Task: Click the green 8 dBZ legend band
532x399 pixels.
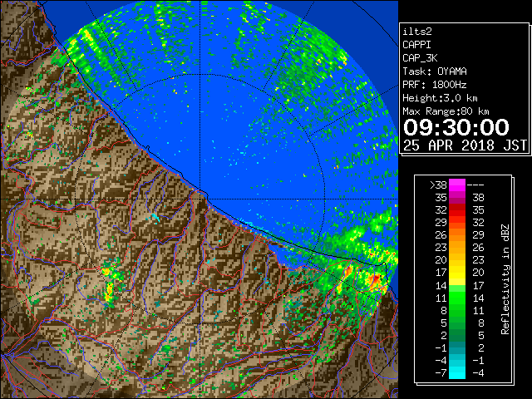Action: pyautogui.click(x=457, y=310)
